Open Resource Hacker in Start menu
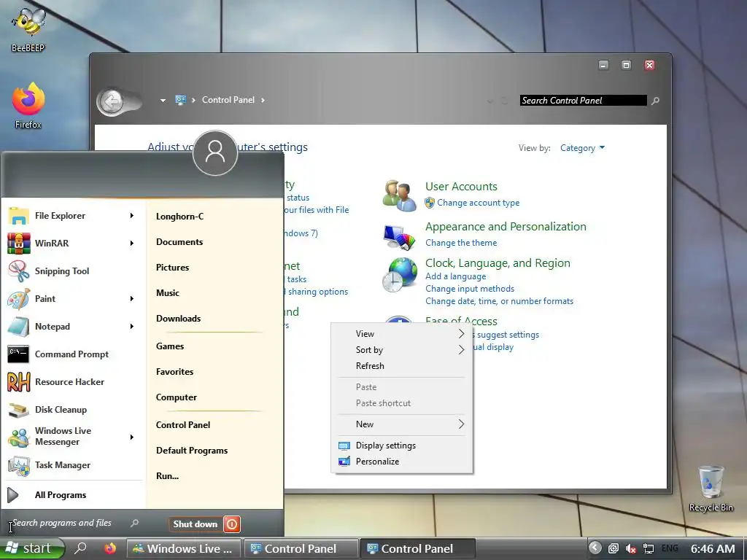The width and height of the screenshot is (747, 560). pyautogui.click(x=71, y=382)
